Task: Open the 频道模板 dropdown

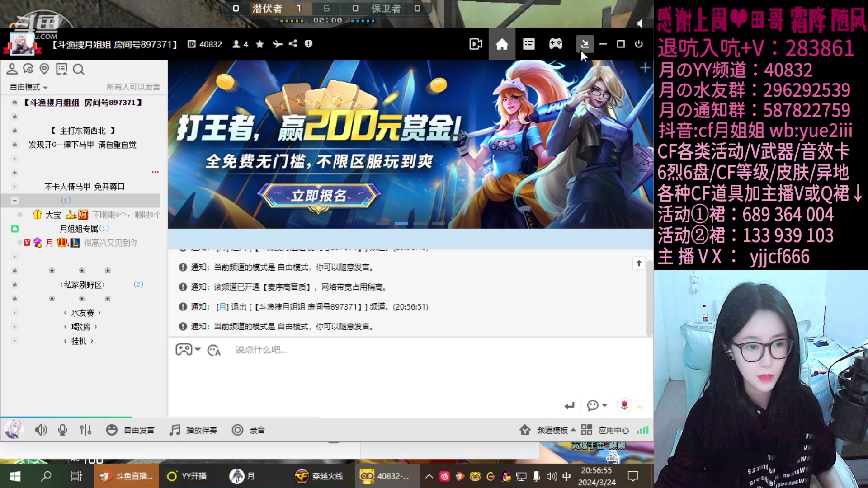Action: [x=548, y=430]
